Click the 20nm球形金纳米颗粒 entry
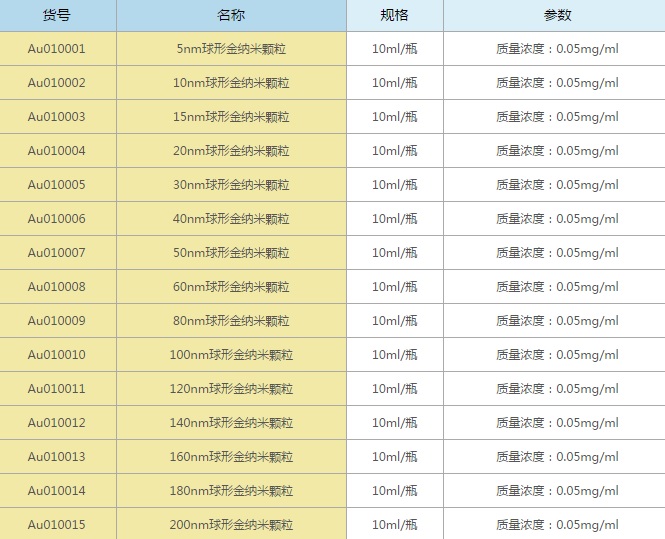The height and width of the screenshot is (539, 665). (x=232, y=151)
